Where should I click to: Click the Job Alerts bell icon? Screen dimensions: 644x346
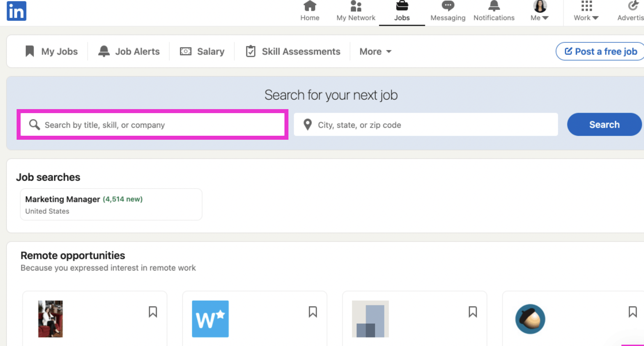tap(104, 51)
